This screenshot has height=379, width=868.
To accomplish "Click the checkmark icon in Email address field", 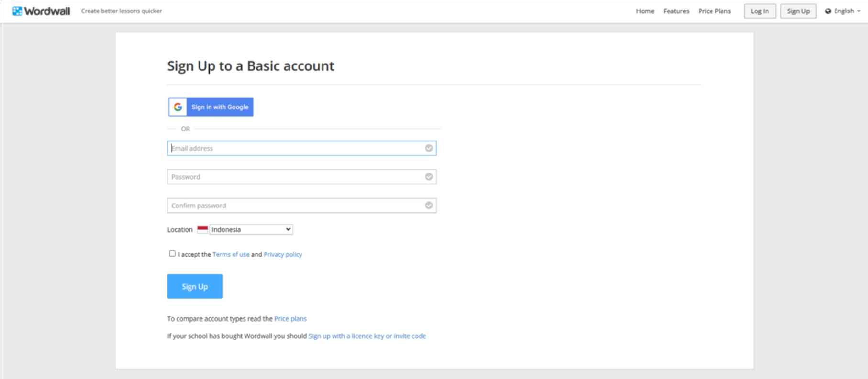I will pos(429,148).
